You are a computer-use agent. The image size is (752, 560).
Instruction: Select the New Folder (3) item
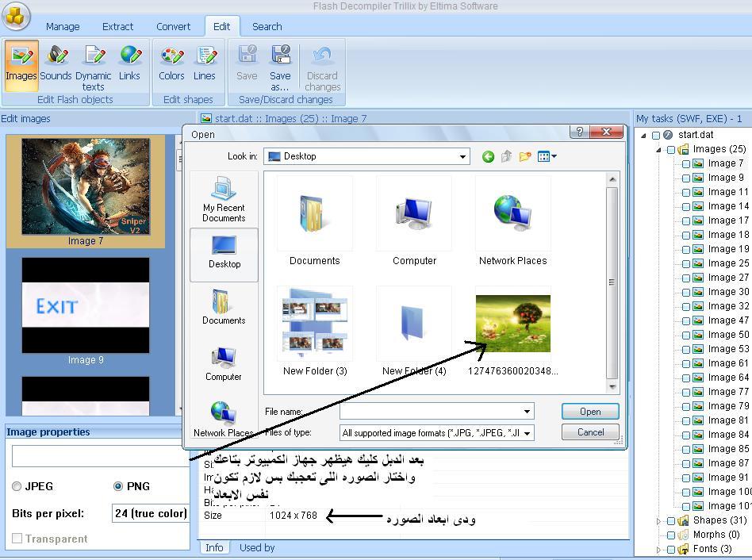315,331
